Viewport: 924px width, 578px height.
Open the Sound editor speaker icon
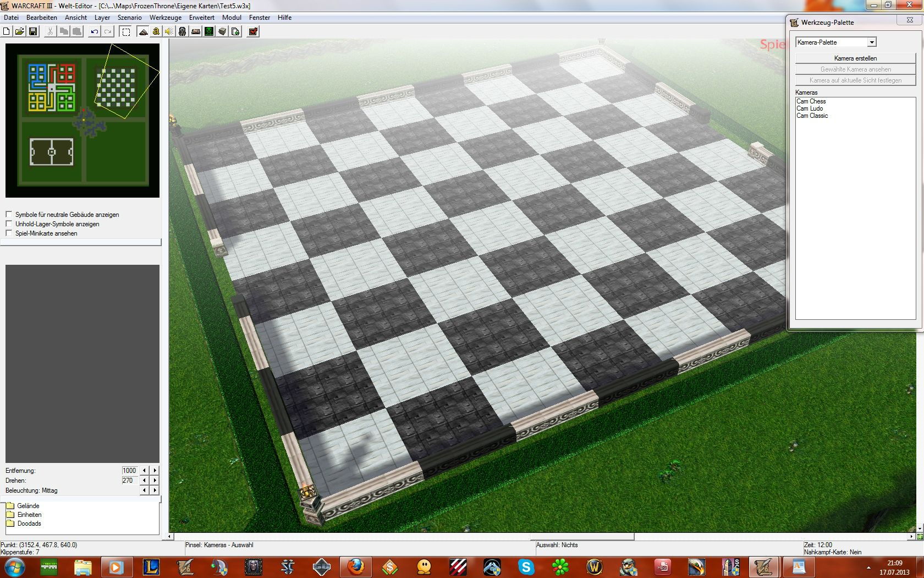[169, 32]
